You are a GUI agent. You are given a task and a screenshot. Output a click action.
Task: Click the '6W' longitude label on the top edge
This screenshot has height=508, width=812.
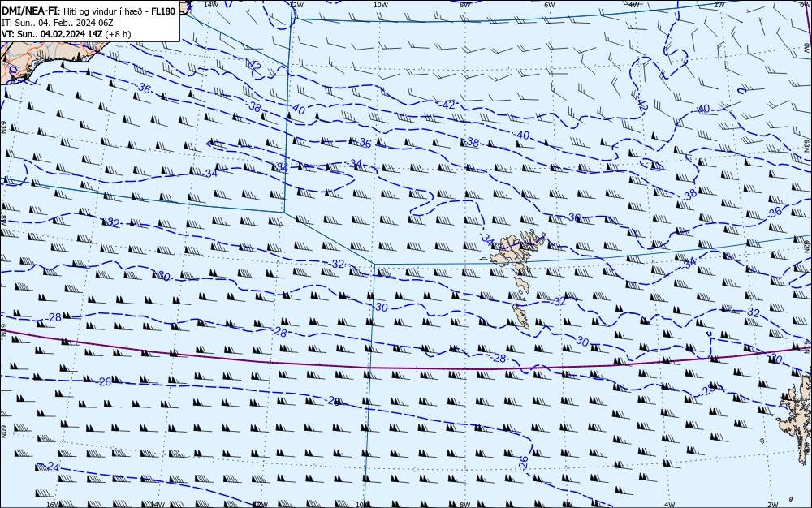tap(550, 5)
